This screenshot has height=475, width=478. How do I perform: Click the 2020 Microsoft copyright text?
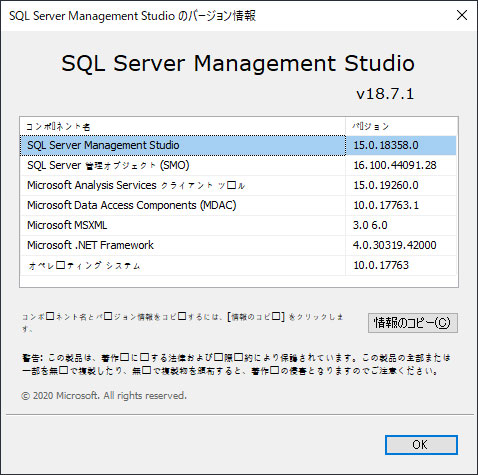(x=104, y=396)
